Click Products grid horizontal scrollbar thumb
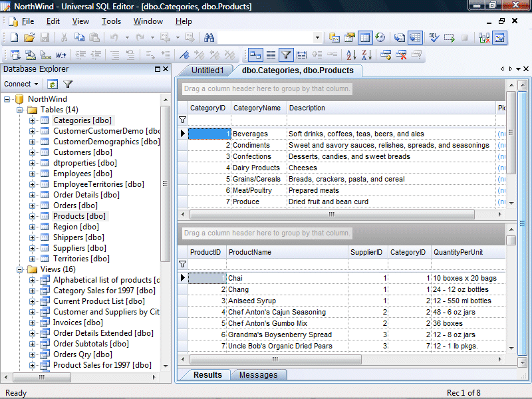The height and width of the screenshot is (399, 532). (275, 359)
